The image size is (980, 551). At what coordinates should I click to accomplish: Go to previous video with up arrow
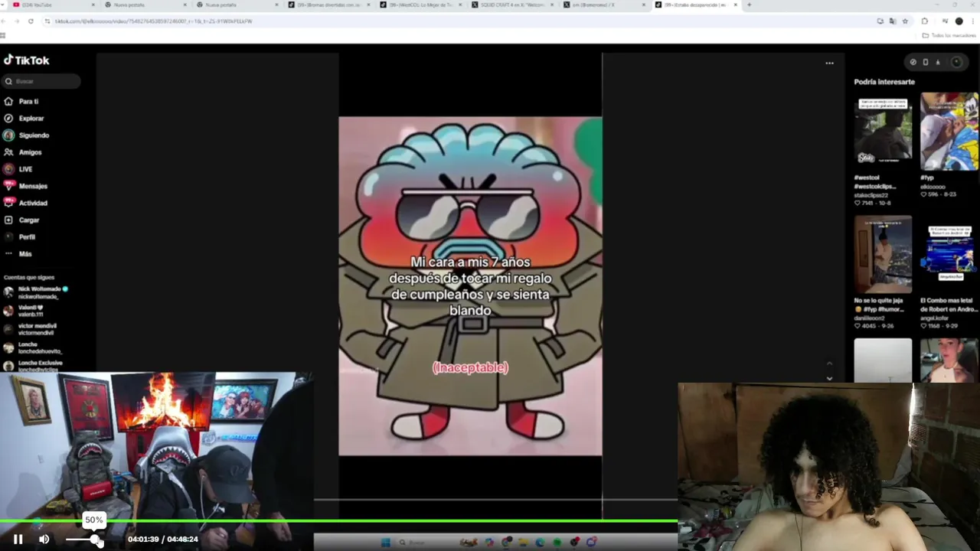[829, 364]
